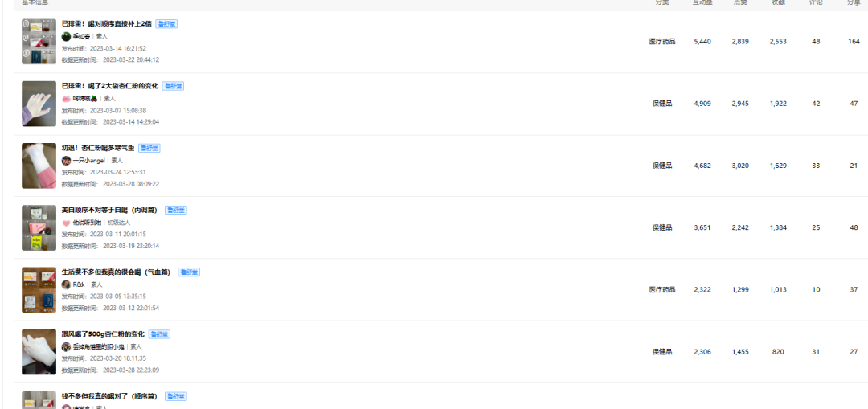Image resolution: width=868 pixels, height=409 pixels.
Task: Click the 鲁舒堂 tag beside 生活费不多但我真的很会喝
Action: click(189, 272)
